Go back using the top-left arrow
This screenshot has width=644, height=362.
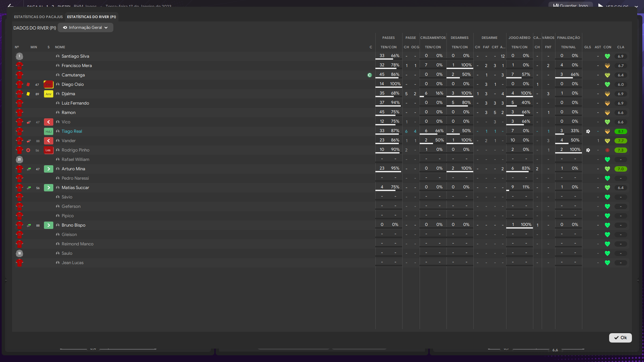(11, 5)
